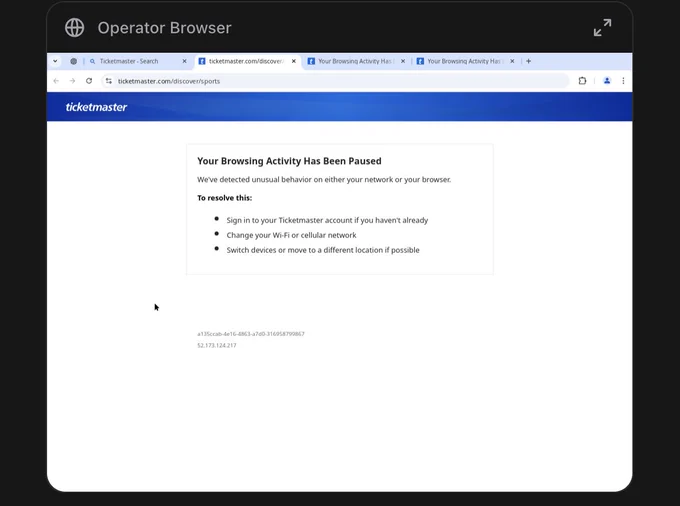The height and width of the screenshot is (506, 680).
Task: Click Sign in to your Ticketmaster account text
Action: [x=327, y=220]
